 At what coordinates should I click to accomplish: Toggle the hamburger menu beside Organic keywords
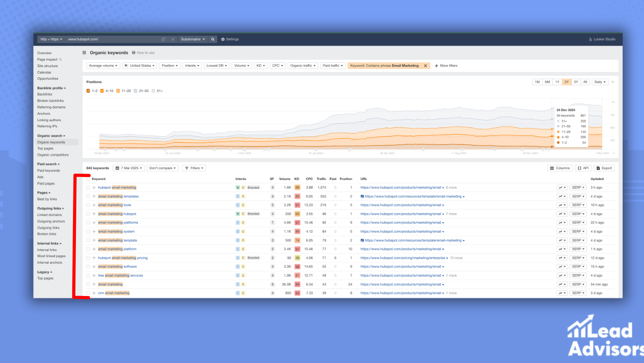click(x=84, y=53)
